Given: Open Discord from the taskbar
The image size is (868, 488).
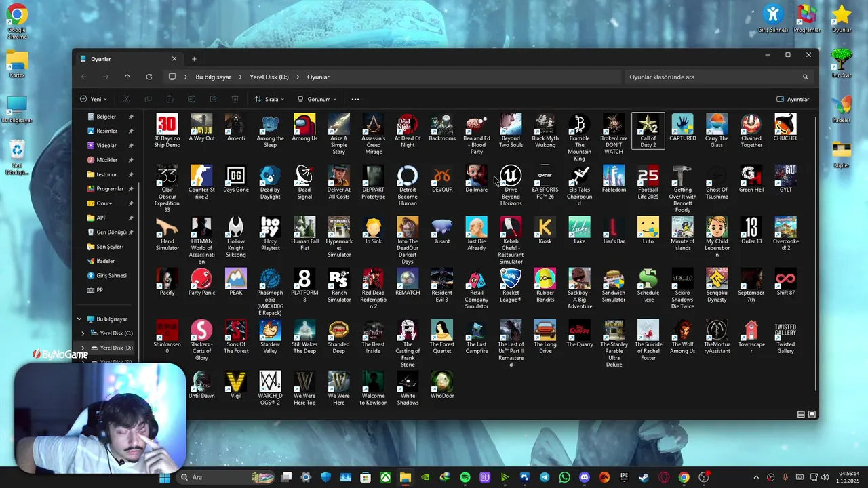Looking at the screenshot, I should pyautogui.click(x=585, y=477).
